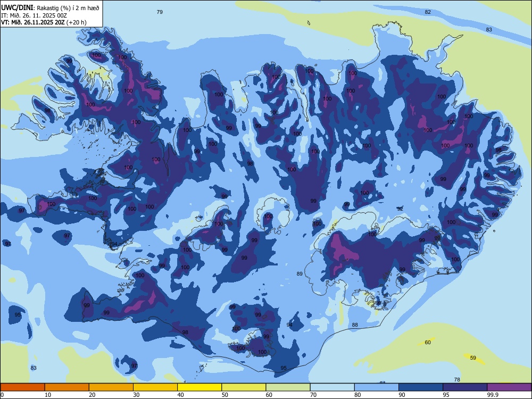Select the legend tick label 80
Image resolution: width=532 pixels, height=399 pixels.
tap(358, 395)
